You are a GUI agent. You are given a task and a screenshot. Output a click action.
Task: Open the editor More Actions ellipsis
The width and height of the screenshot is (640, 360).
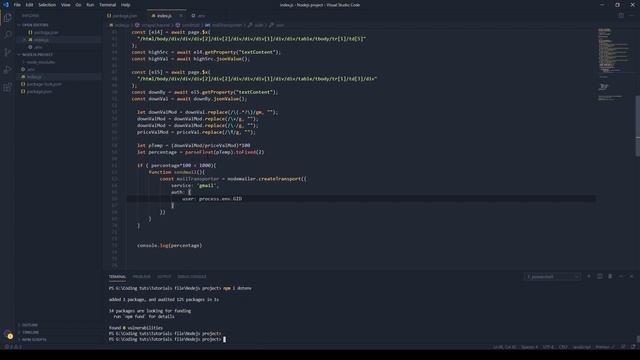(632, 16)
